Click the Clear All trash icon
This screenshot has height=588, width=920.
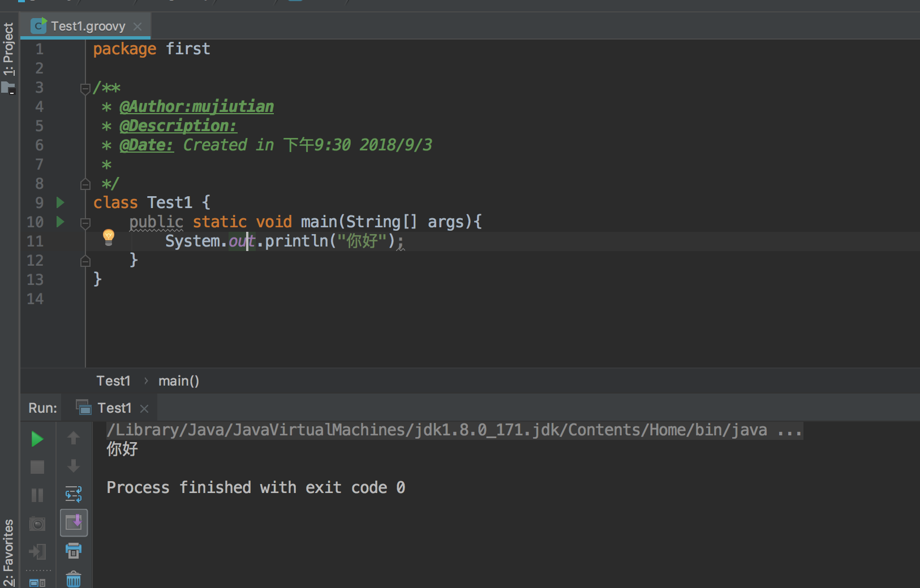click(x=74, y=580)
